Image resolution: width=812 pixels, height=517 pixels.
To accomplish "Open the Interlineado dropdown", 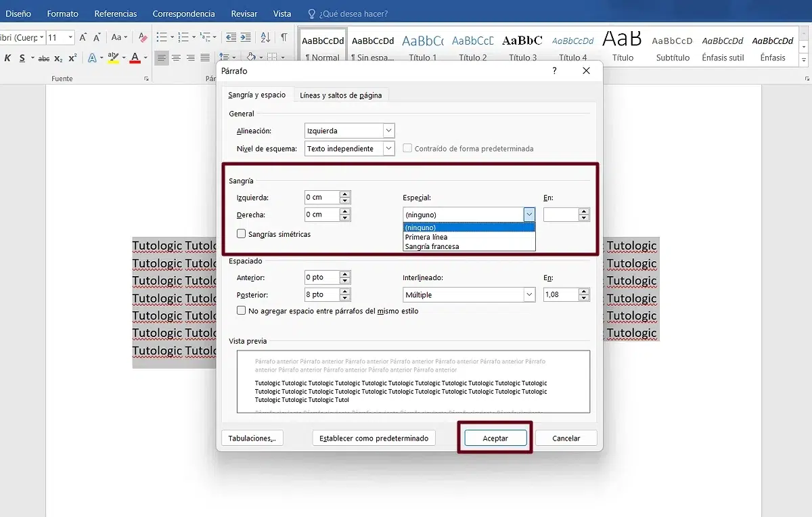I will [x=529, y=295].
